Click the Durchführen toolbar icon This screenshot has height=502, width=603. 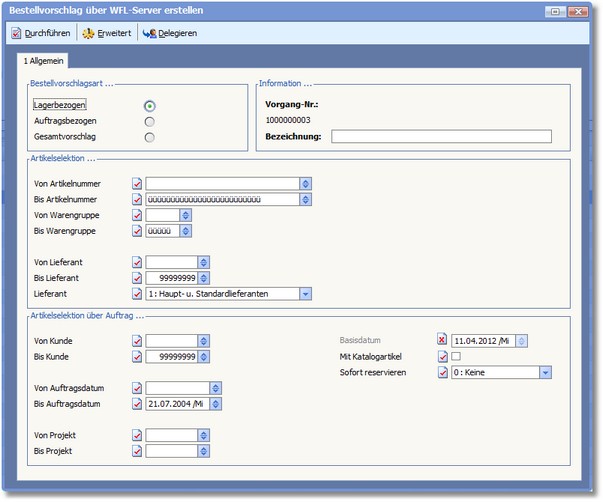click(x=16, y=33)
